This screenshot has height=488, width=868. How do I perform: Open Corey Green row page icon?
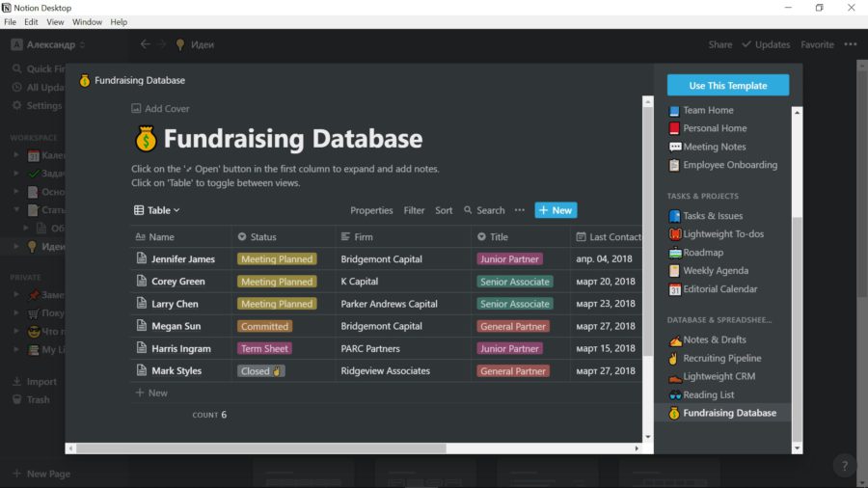point(142,281)
